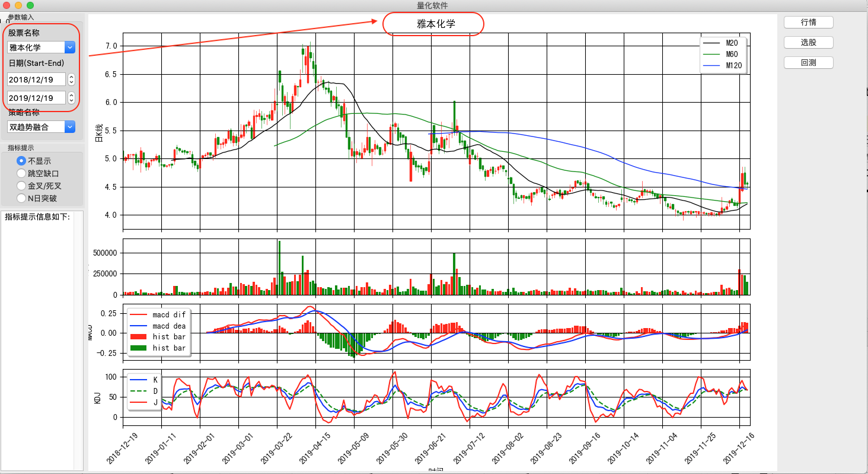The width and height of the screenshot is (868, 474).
Task: Click the 2019-02-01 x-axis date label
Action: (199, 447)
